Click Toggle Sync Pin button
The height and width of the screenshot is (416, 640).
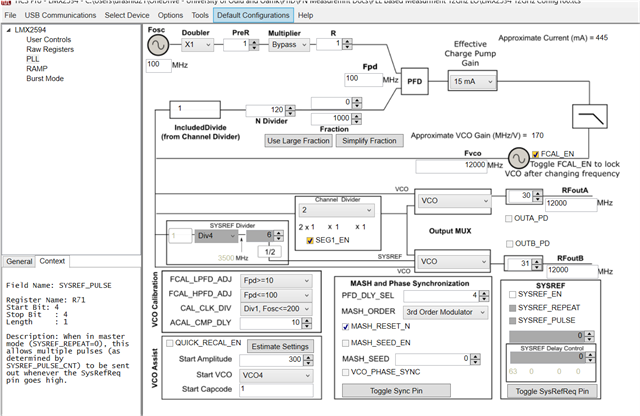click(396, 391)
